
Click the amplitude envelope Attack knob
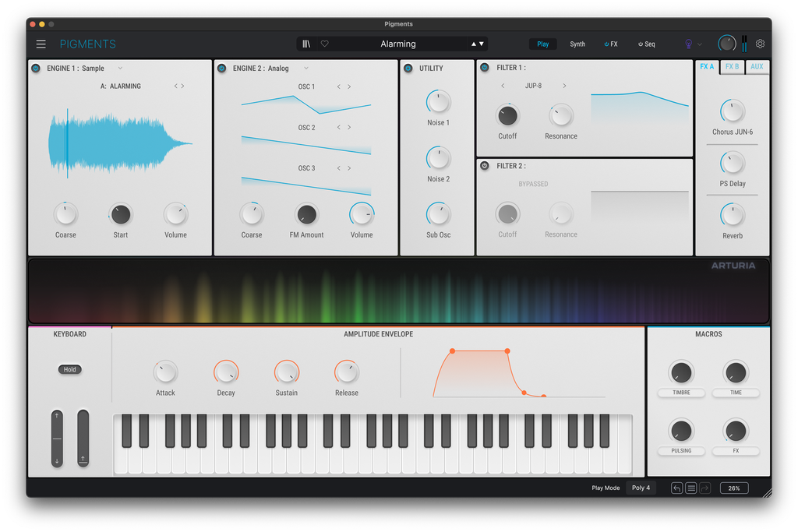pos(165,372)
